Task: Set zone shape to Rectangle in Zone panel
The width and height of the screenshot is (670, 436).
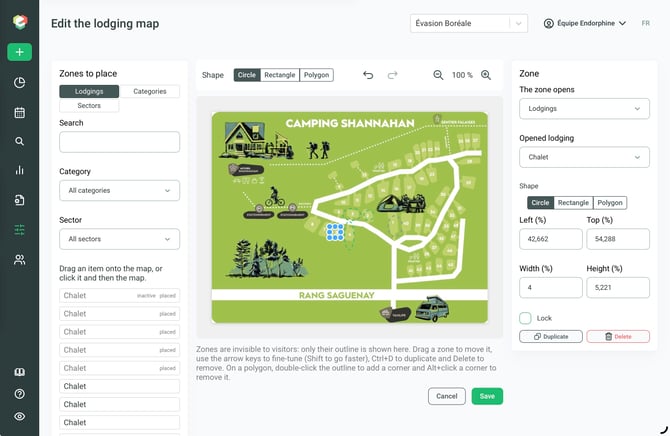Action: [573, 203]
